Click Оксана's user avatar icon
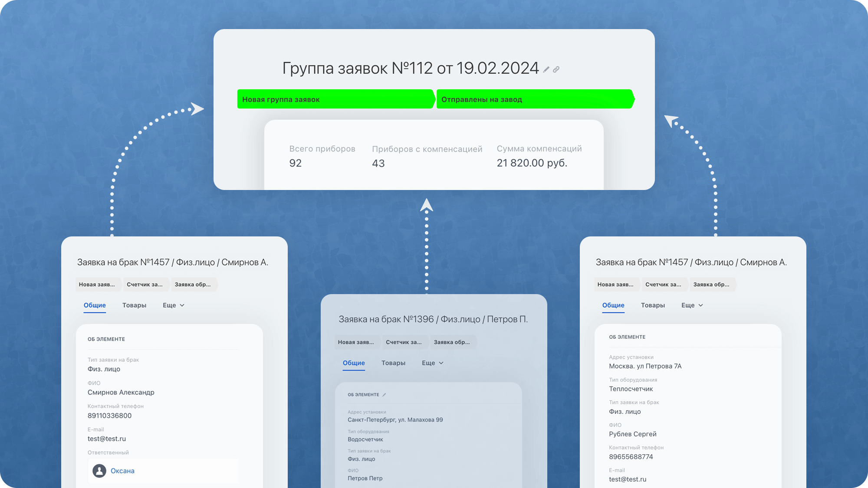This screenshot has height=488, width=868. pyautogui.click(x=99, y=471)
